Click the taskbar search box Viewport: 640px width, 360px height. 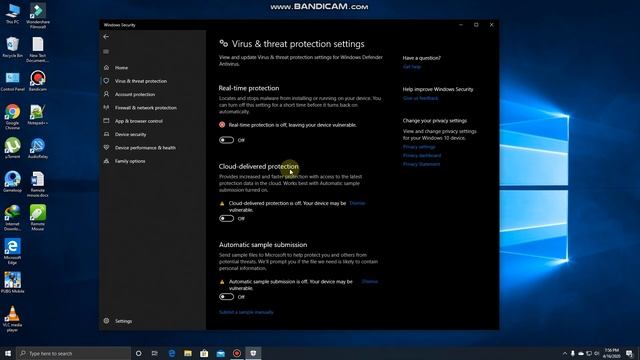73,353
